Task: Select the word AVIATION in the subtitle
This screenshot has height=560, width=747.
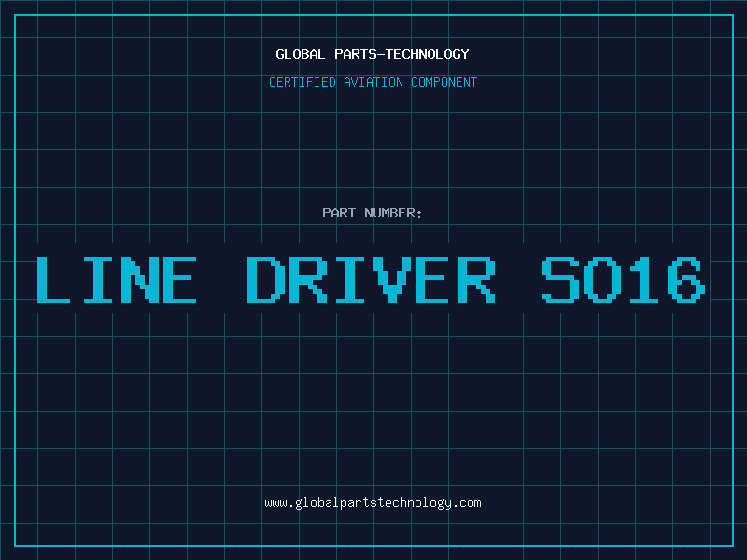Action: 374,82
